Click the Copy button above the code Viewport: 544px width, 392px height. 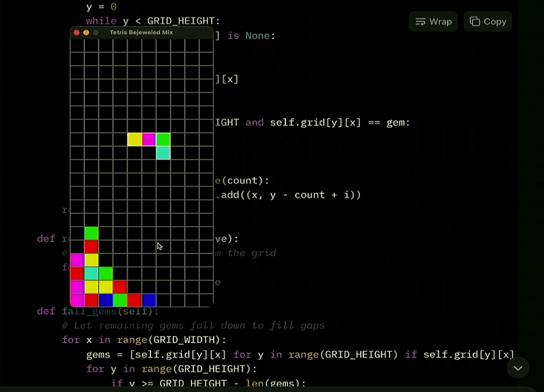(488, 21)
